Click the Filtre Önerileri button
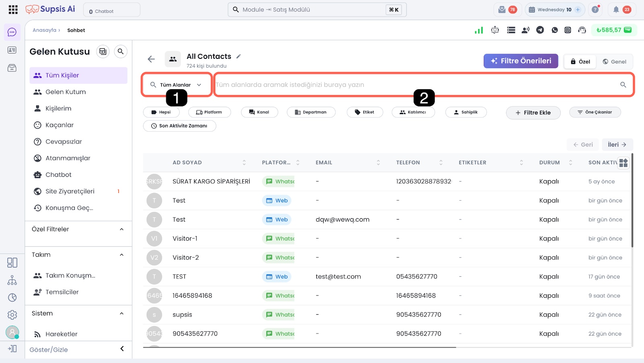 [x=520, y=61]
